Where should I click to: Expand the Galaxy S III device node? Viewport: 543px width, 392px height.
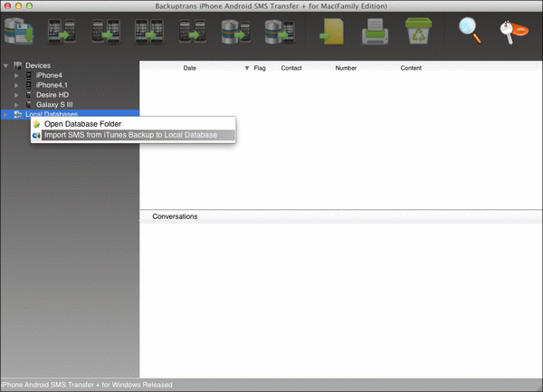(16, 104)
